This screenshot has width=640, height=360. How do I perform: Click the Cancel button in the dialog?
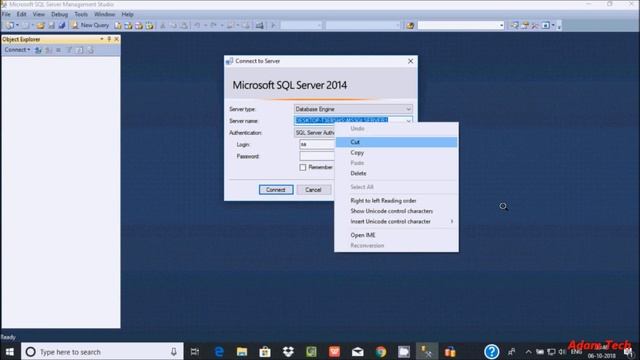coord(313,190)
